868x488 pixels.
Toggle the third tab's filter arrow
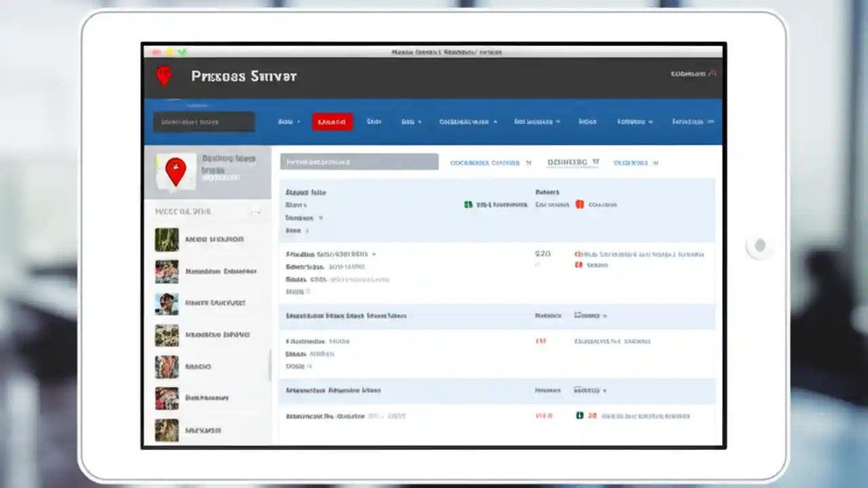coord(654,163)
